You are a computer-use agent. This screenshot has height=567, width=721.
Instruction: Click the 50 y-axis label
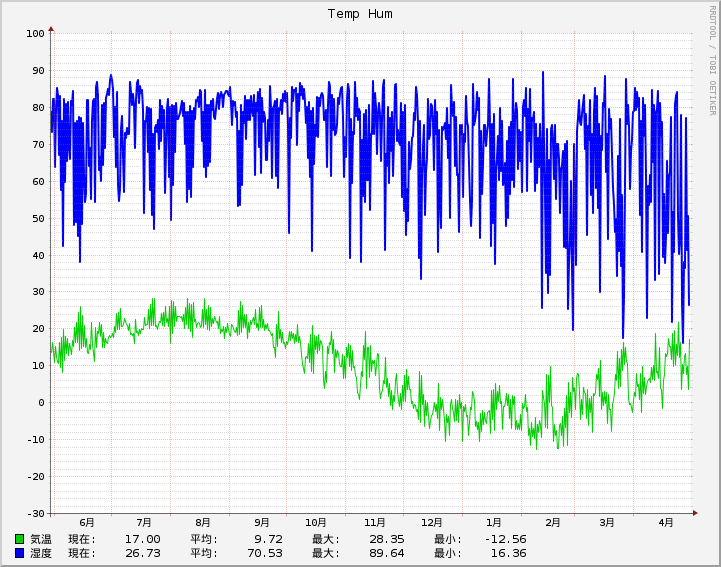(x=38, y=218)
